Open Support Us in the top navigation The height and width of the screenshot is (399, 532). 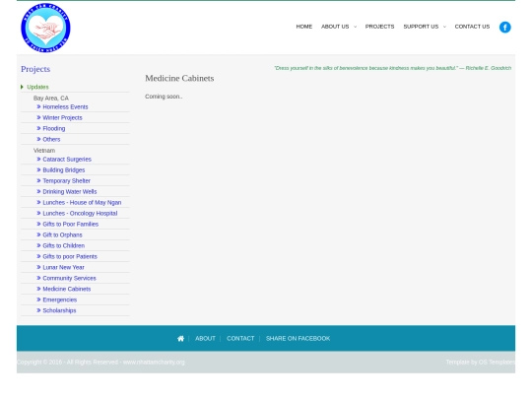pyautogui.click(x=421, y=27)
